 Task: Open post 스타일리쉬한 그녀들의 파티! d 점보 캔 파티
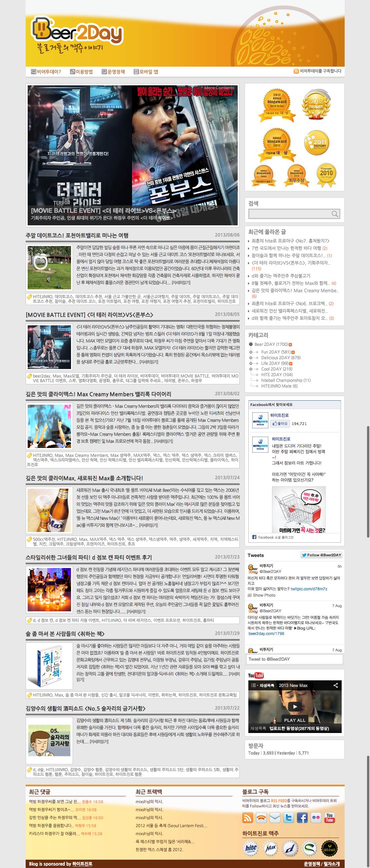coord(89,557)
